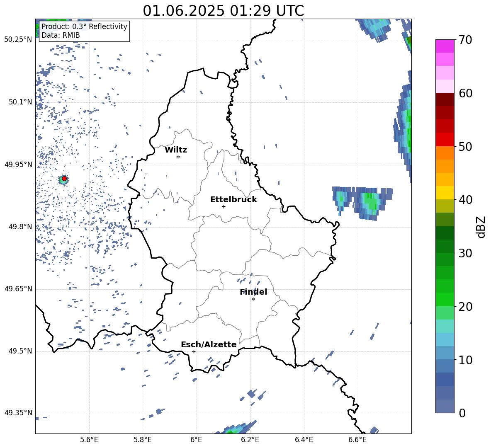Click the Wiltz city label
Screen dimensions: 491x448
coord(176,150)
